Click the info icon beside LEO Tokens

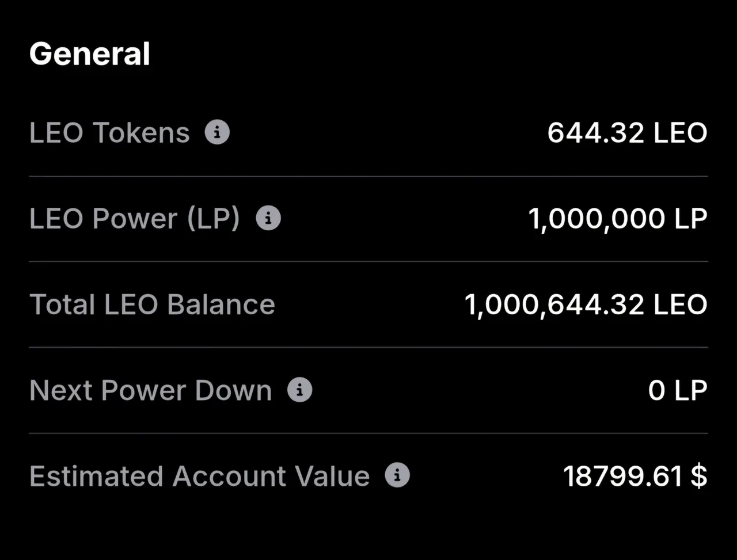217,132
